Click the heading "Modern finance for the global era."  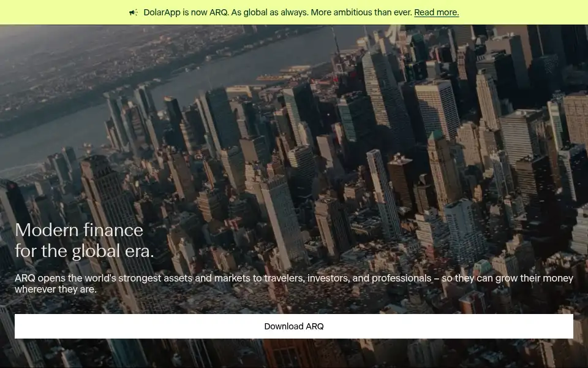85,240
